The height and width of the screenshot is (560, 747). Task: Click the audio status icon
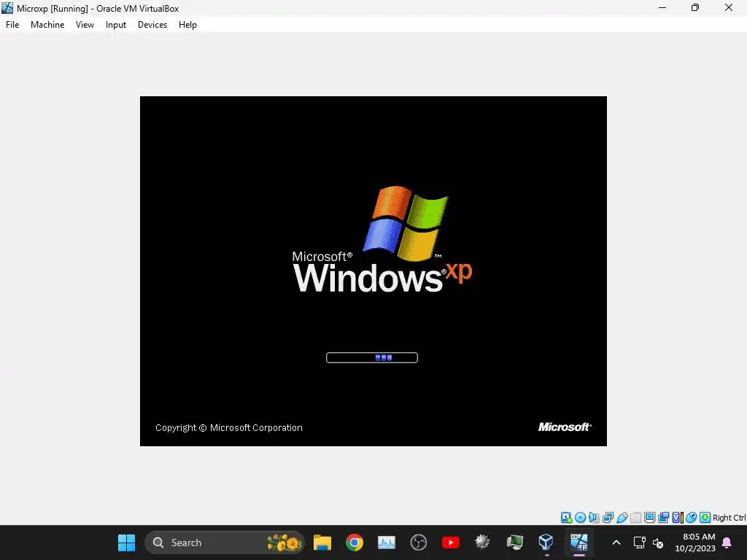[x=594, y=518]
